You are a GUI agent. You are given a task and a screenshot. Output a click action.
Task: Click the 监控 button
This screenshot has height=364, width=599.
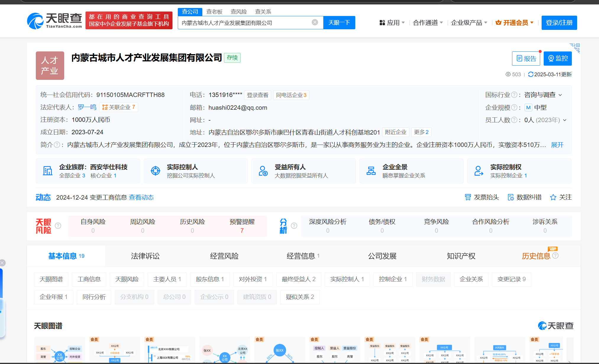pyautogui.click(x=558, y=59)
